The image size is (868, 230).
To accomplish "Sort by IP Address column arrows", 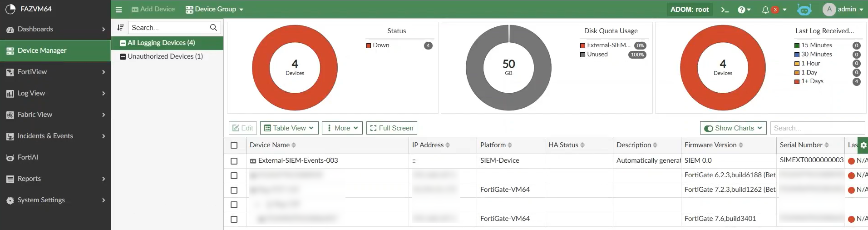I will pos(448,145).
